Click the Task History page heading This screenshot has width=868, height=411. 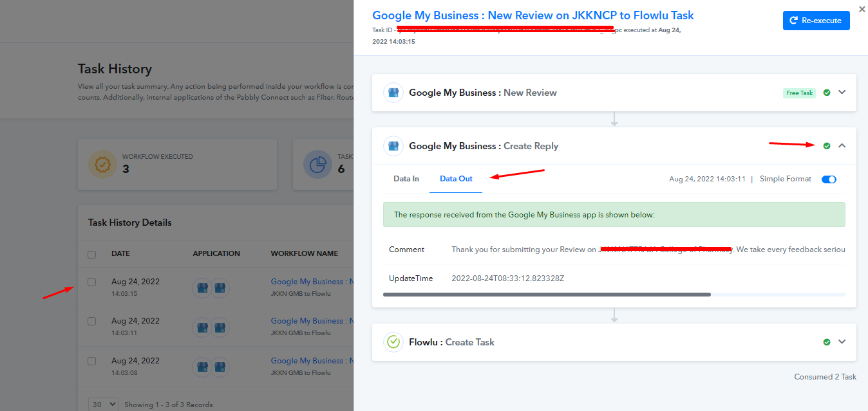pos(115,69)
